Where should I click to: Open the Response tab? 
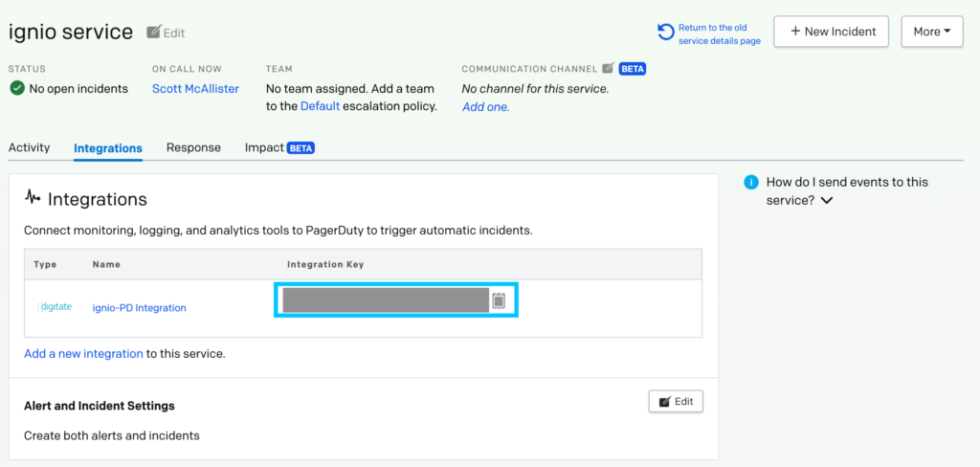(193, 148)
